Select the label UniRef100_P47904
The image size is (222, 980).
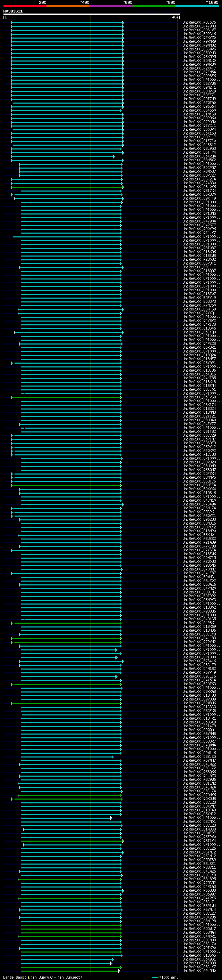199,221
